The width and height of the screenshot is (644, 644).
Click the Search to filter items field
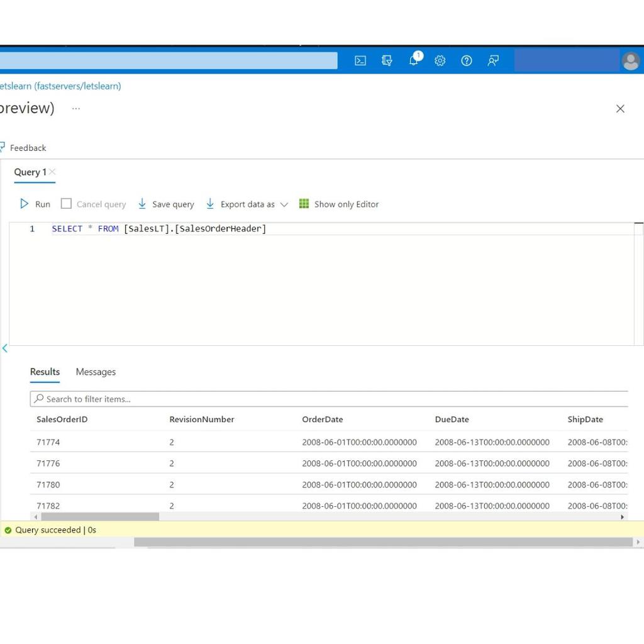[327, 399]
